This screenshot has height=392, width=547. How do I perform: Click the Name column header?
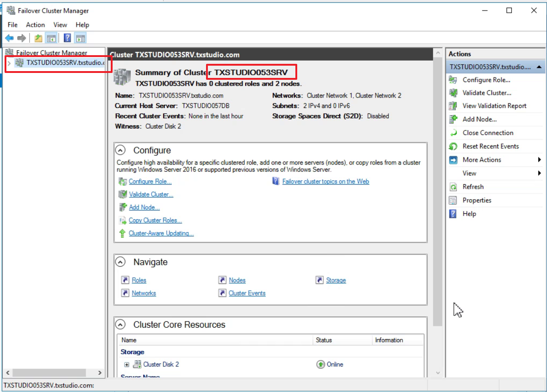216,340
